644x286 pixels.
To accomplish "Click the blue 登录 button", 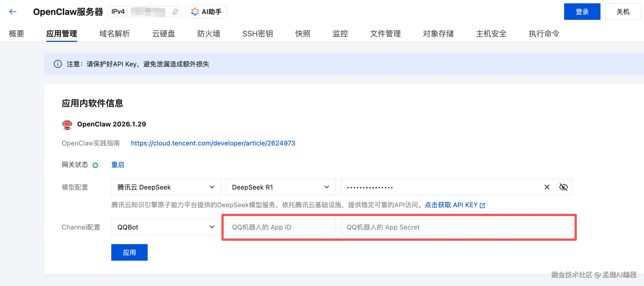I will 582,12.
